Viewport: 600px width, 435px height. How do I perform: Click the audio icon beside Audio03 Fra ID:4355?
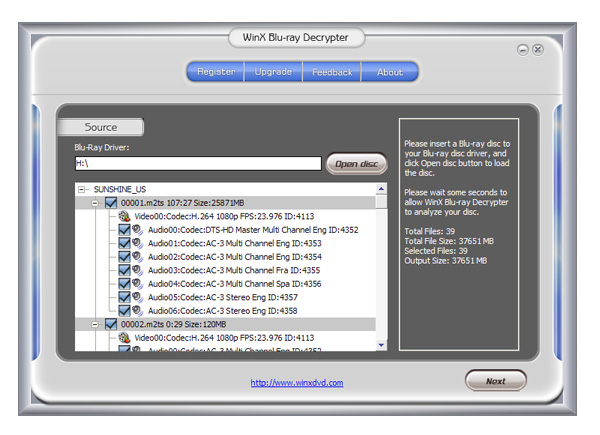coord(137,270)
